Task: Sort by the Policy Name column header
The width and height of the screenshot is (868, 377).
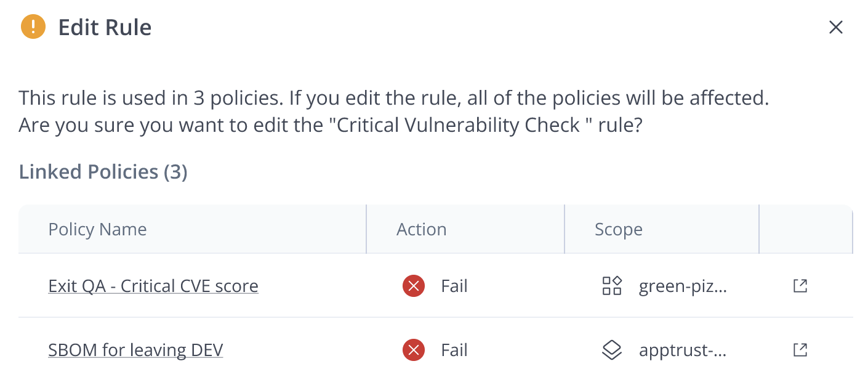Action: coord(97,229)
